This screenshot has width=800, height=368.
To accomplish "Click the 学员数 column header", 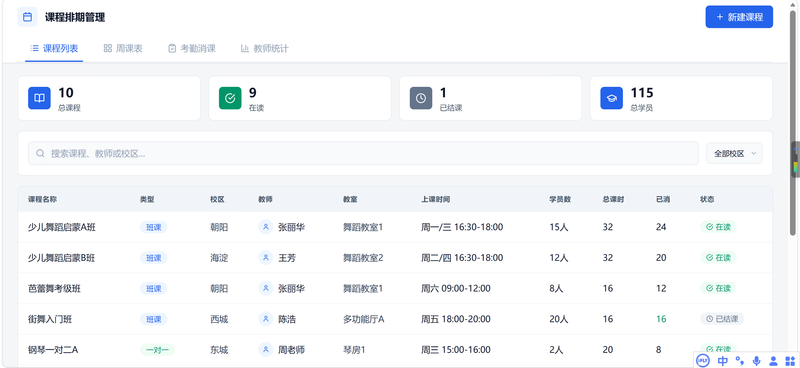I will click(x=560, y=200).
